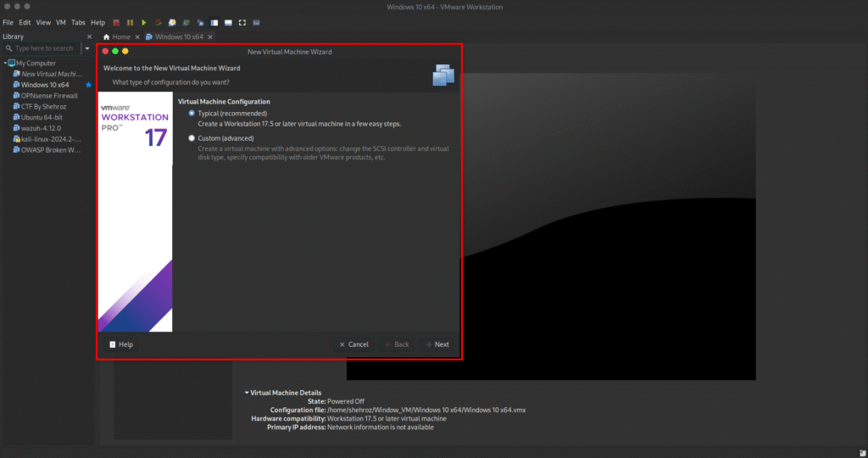The height and width of the screenshot is (458, 868).
Task: Switch to the Home tab
Action: tap(121, 37)
